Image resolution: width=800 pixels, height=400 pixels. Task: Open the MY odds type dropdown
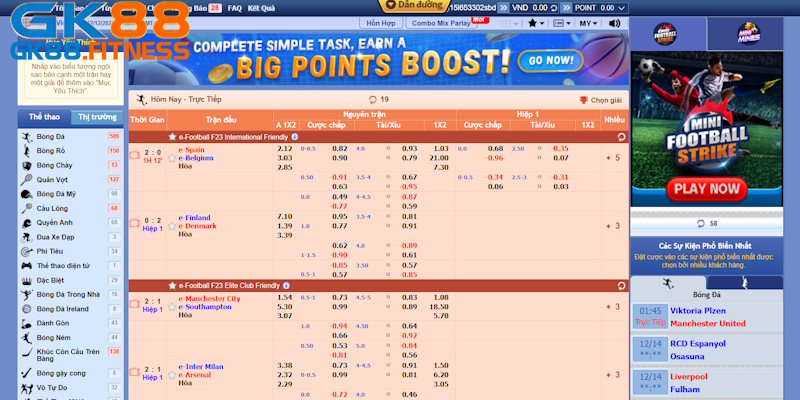pyautogui.click(x=588, y=23)
